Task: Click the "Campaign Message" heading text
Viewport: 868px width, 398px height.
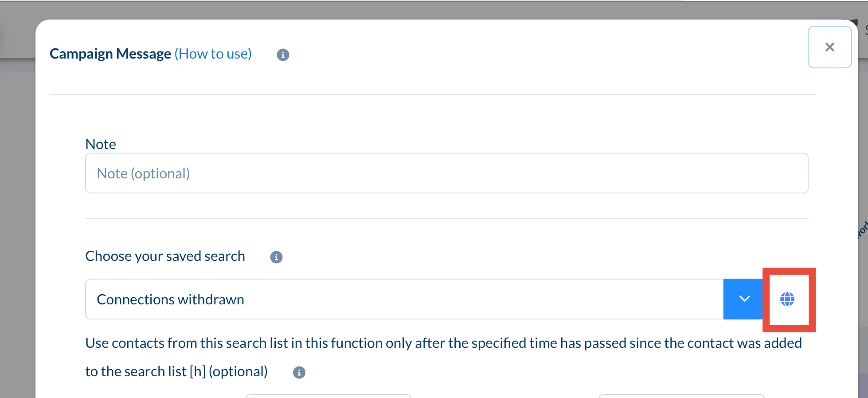Action: point(110,54)
